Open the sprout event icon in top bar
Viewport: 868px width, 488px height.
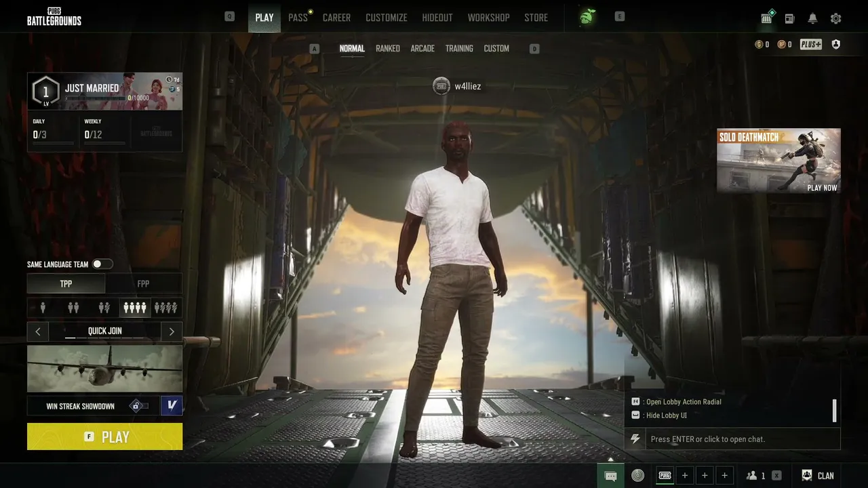point(587,18)
